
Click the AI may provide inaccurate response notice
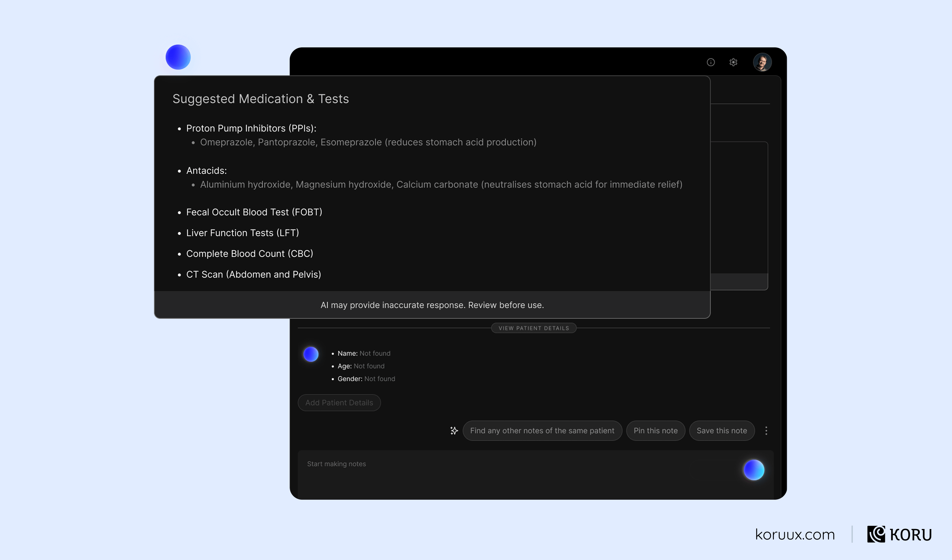coord(432,305)
